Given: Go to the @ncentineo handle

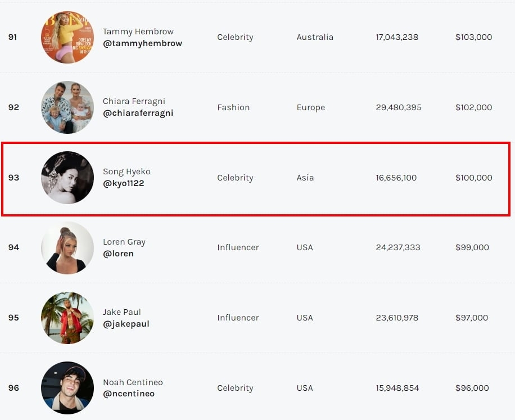Looking at the screenshot, I should click(x=129, y=394).
